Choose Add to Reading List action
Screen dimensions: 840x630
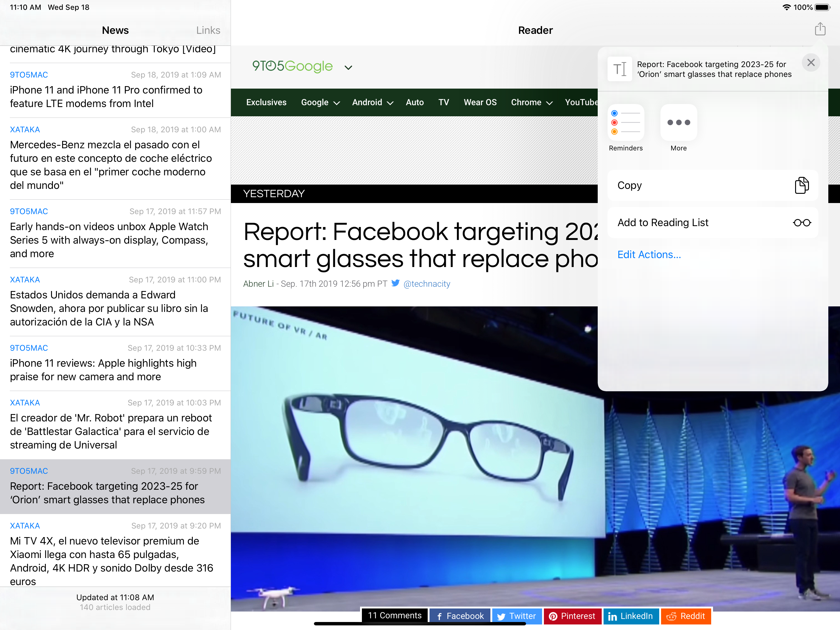712,223
